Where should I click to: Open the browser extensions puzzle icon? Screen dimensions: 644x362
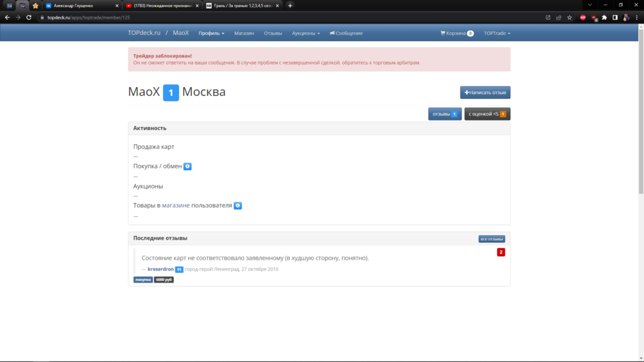604,17
